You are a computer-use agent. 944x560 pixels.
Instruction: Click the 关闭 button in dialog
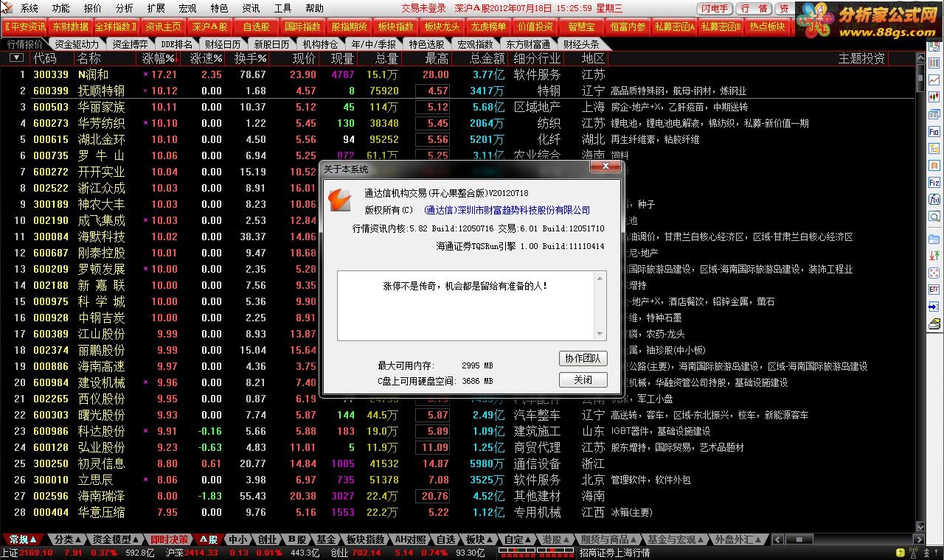(x=583, y=379)
